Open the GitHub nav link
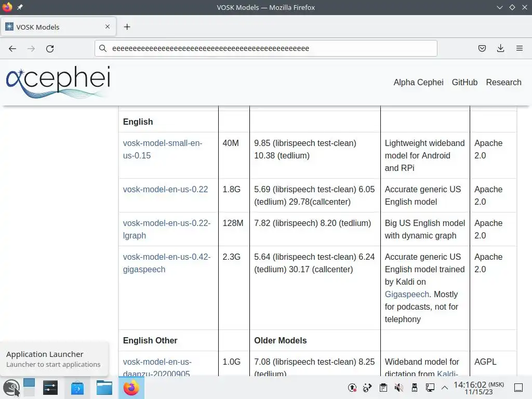 464,82
